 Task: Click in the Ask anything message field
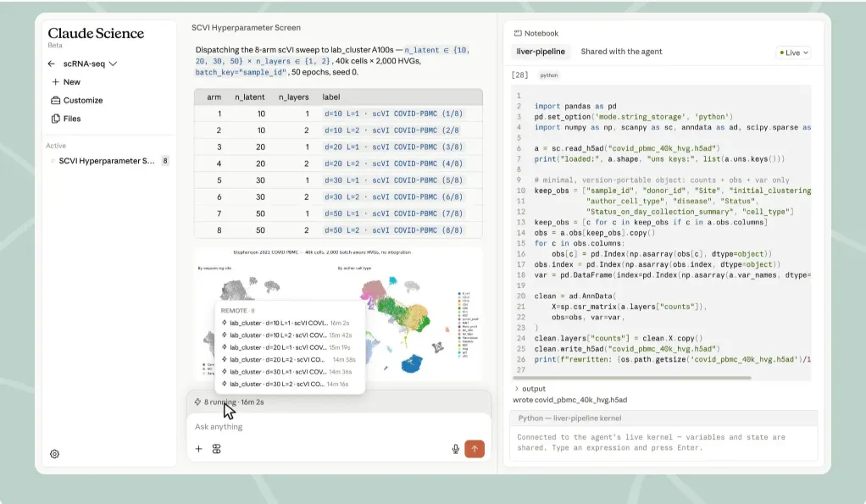pyautogui.click(x=338, y=427)
